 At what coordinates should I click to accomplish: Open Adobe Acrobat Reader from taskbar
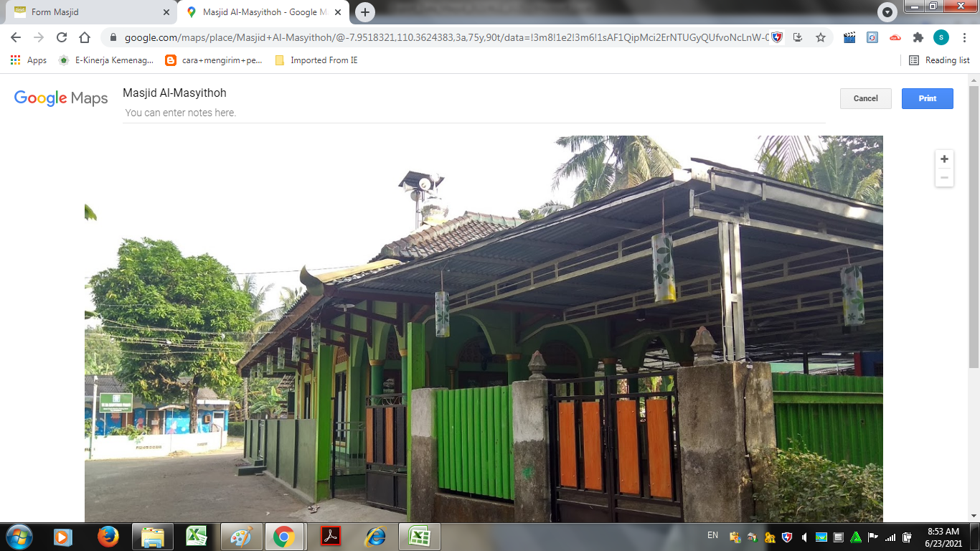pyautogui.click(x=331, y=537)
